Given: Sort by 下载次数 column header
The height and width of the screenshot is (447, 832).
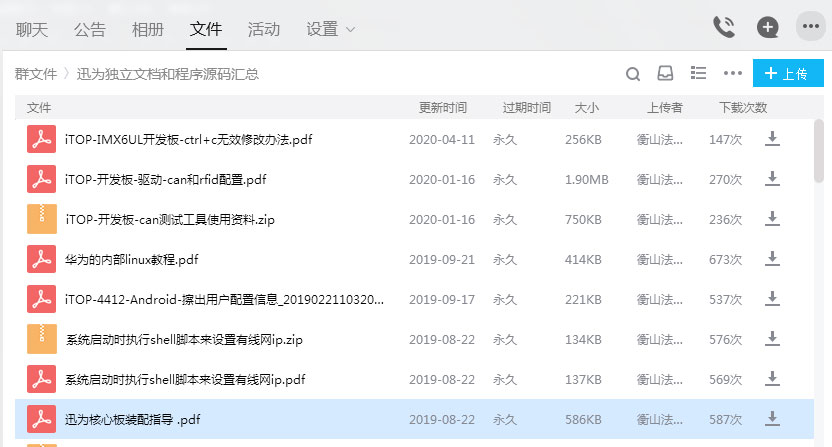Looking at the screenshot, I should coord(743,108).
